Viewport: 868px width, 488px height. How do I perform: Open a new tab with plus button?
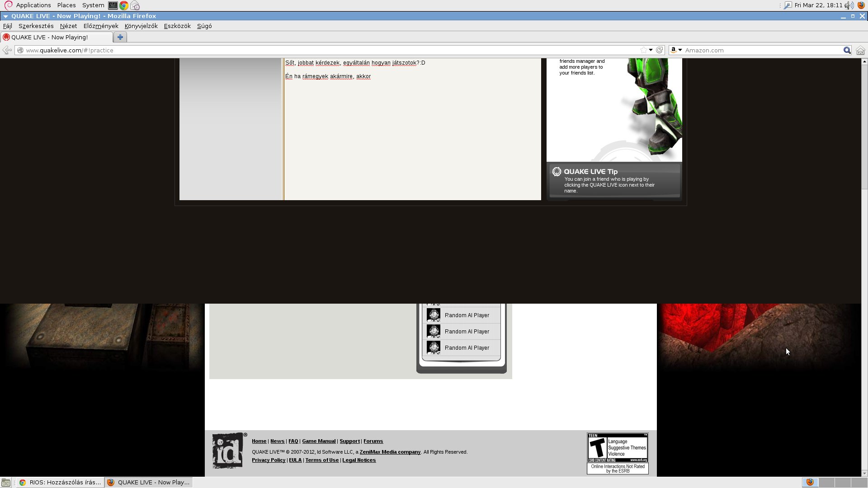[x=120, y=38]
